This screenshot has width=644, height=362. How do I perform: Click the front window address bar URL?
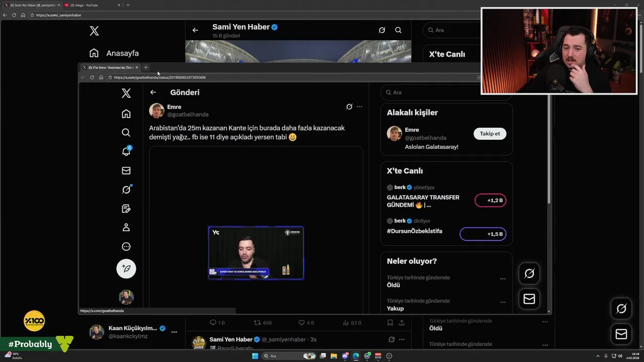click(160, 77)
